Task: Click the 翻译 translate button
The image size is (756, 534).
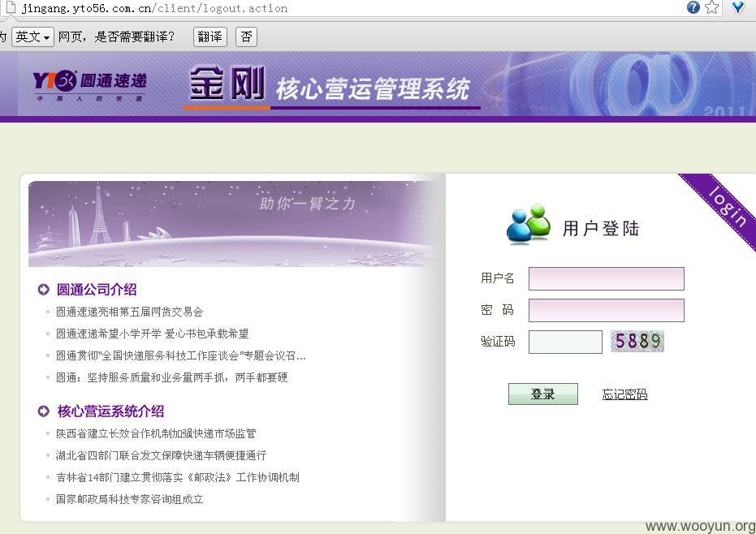Action: click(x=210, y=37)
